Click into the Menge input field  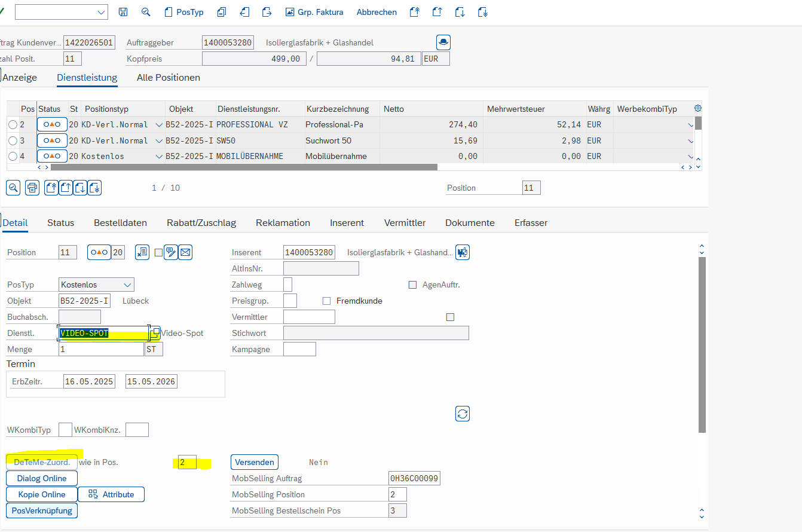tap(101, 349)
